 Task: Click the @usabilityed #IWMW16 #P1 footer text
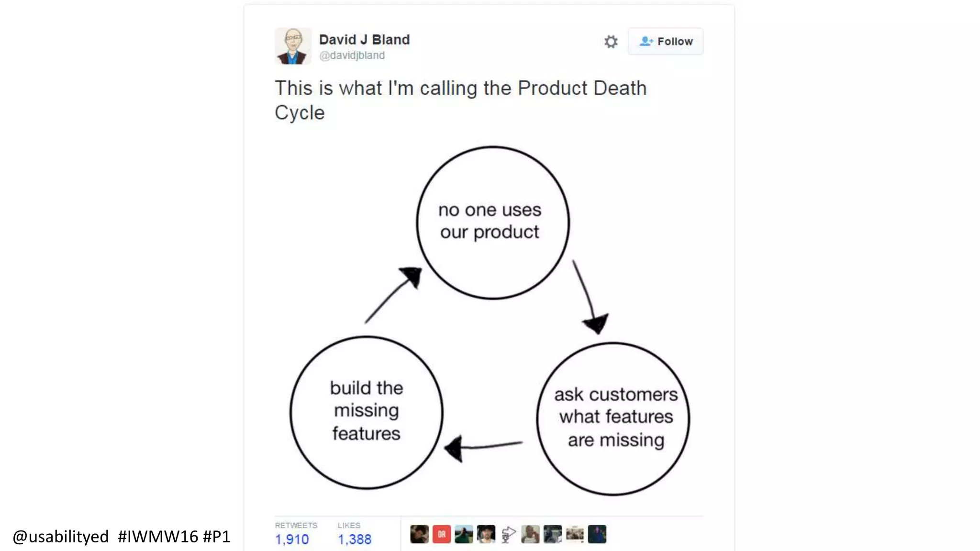point(122,537)
